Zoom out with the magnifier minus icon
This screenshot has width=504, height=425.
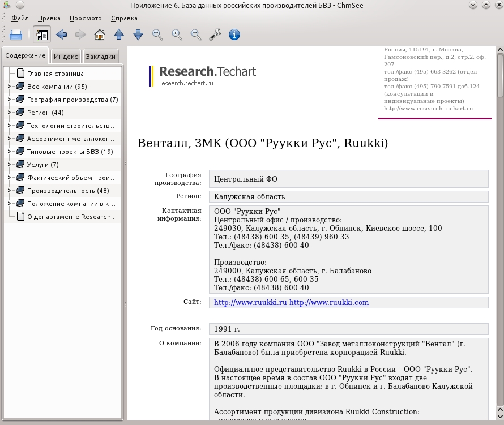pos(196,35)
